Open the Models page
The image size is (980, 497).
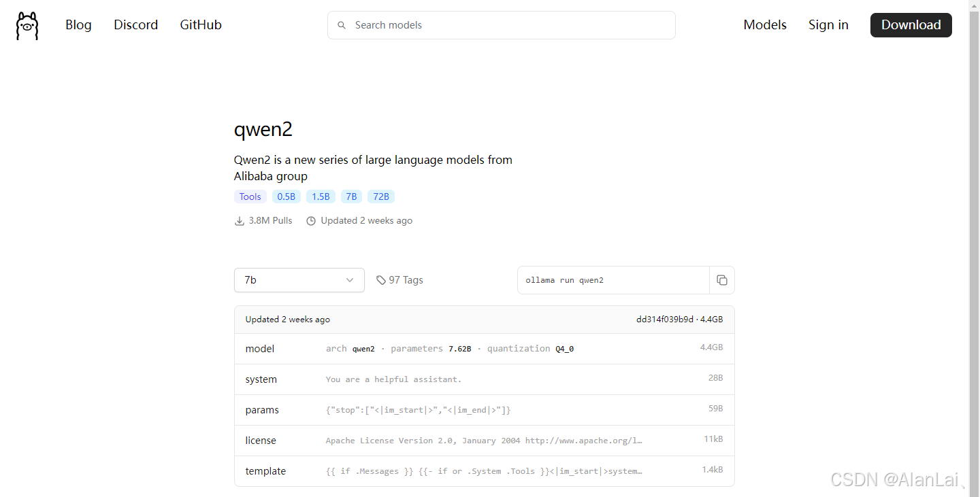(764, 24)
